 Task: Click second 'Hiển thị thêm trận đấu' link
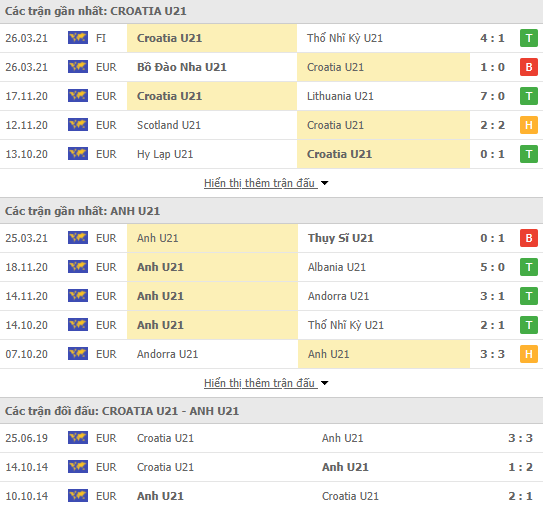pyautogui.click(x=260, y=383)
